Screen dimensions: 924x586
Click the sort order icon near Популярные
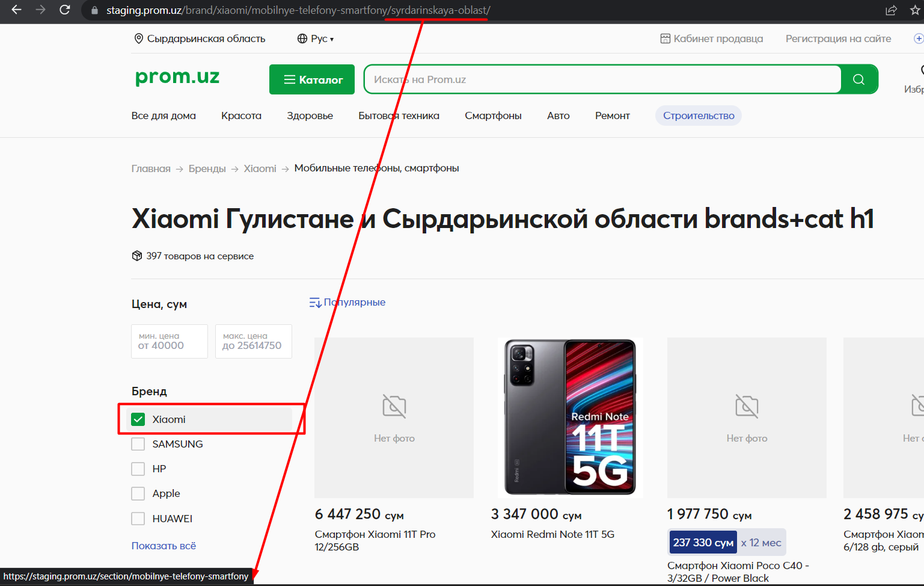click(315, 302)
